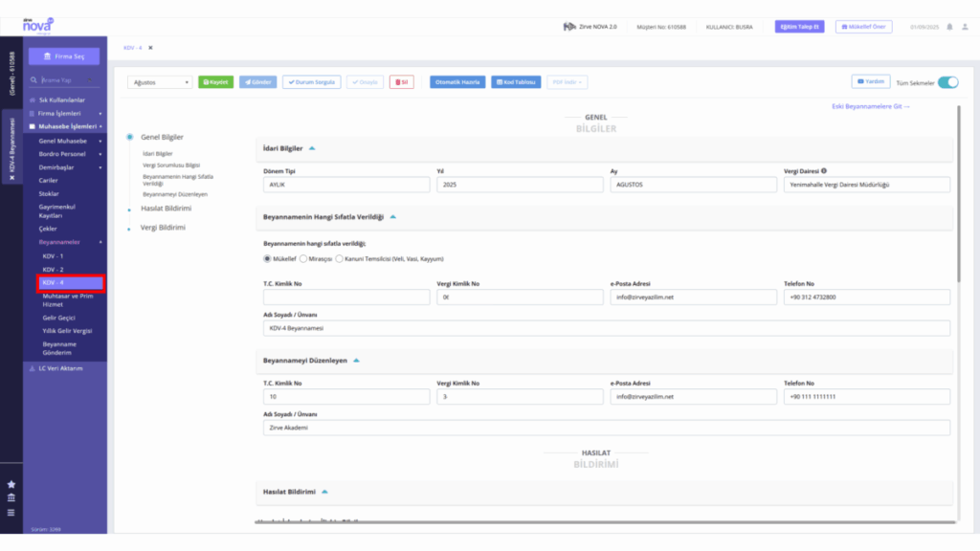Follow the Eski Beyannamelere Git link

[x=871, y=106]
